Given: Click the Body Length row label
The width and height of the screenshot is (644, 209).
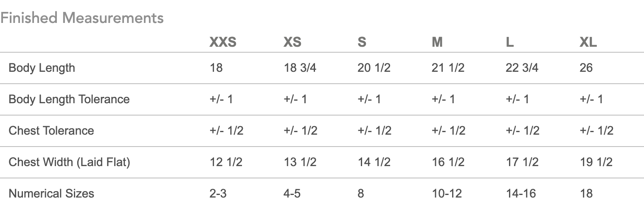Looking at the screenshot, I should point(42,68).
